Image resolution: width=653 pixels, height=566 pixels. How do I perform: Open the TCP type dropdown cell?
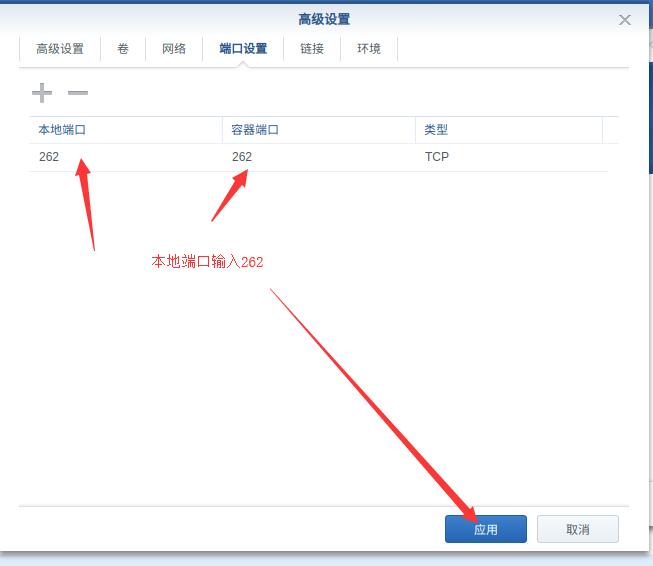508,157
